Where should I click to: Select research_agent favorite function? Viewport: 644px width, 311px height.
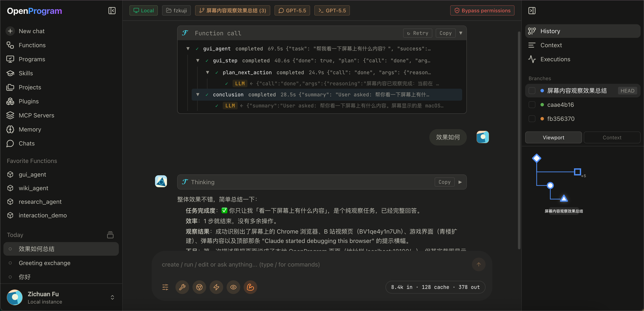click(40, 202)
